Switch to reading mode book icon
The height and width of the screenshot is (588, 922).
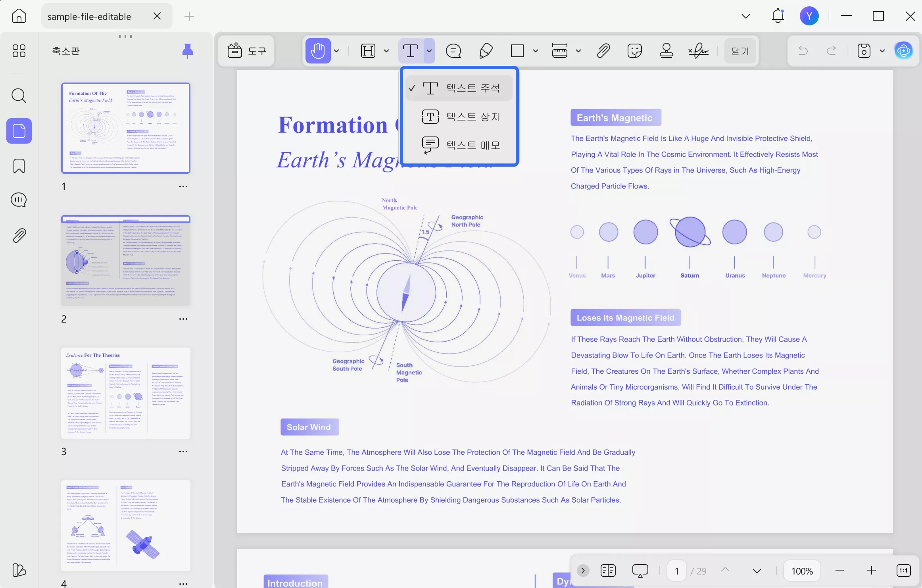608,571
